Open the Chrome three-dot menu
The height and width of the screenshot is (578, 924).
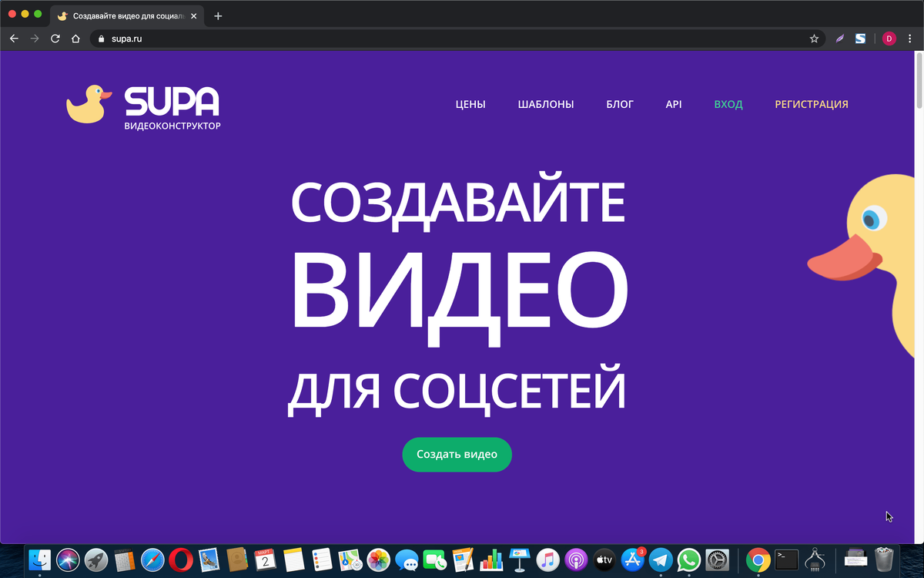pos(909,39)
